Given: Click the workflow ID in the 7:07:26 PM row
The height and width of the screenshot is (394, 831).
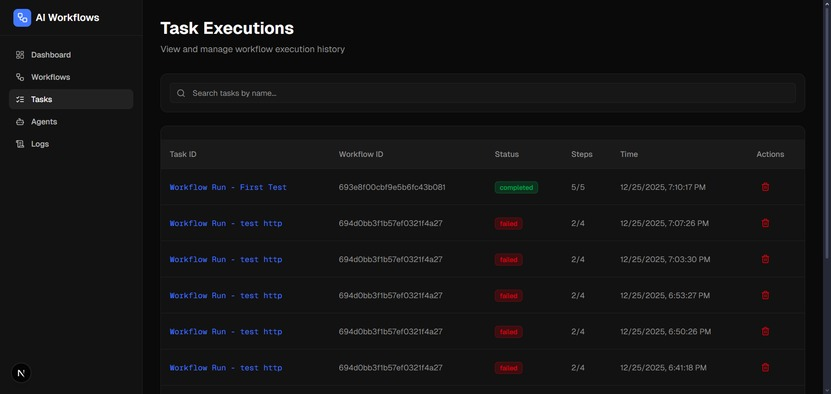Looking at the screenshot, I should click(x=391, y=223).
